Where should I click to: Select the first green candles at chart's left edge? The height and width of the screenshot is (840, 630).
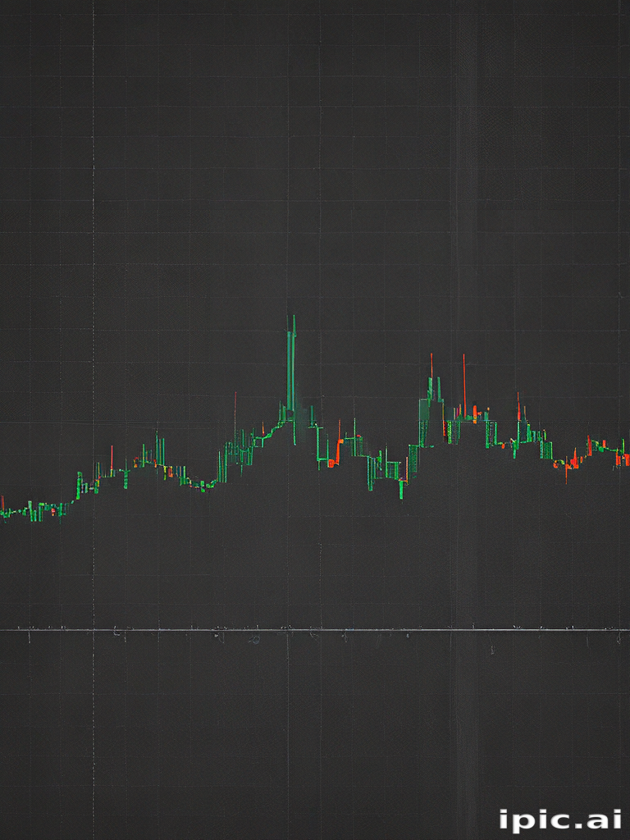click(10, 512)
